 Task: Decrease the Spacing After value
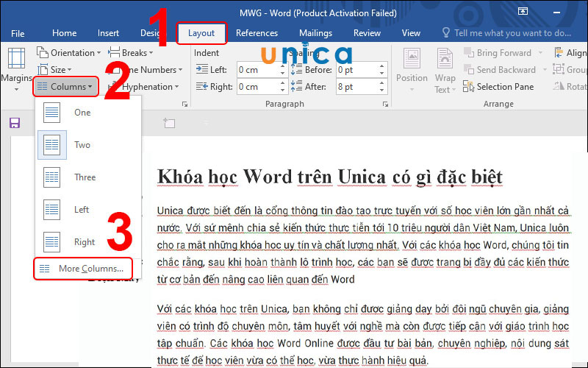pos(381,91)
